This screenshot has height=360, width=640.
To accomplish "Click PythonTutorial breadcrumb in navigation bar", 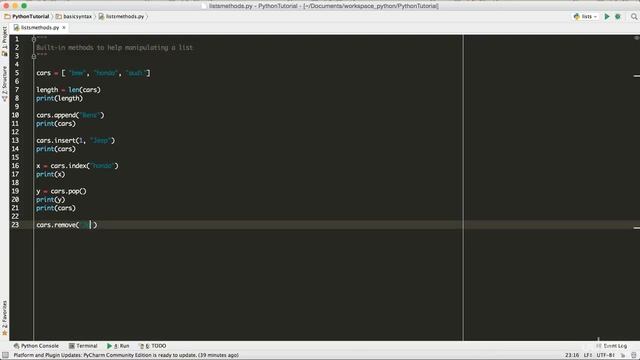I will point(27,16).
